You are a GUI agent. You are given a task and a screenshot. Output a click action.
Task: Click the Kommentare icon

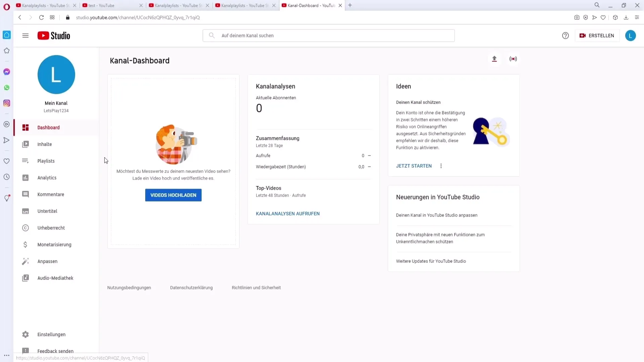point(25,194)
